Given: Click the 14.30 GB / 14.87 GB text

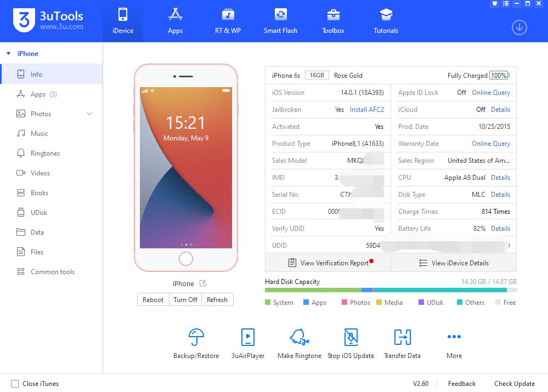Looking at the screenshot, I should tap(489, 282).
